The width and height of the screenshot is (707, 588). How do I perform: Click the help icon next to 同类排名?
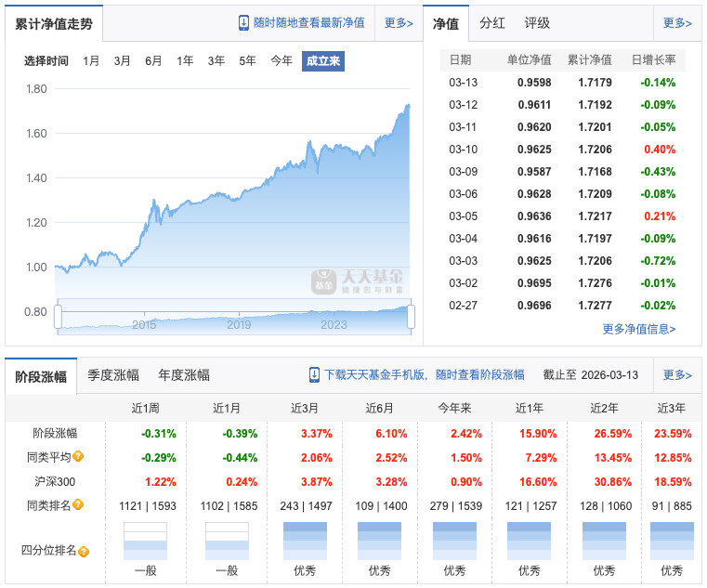78,504
